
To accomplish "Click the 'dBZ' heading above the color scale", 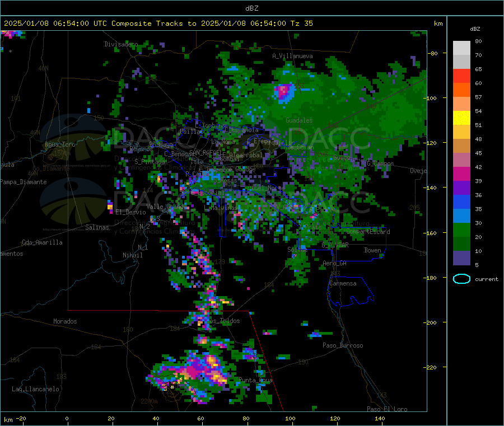I will pos(475,29).
